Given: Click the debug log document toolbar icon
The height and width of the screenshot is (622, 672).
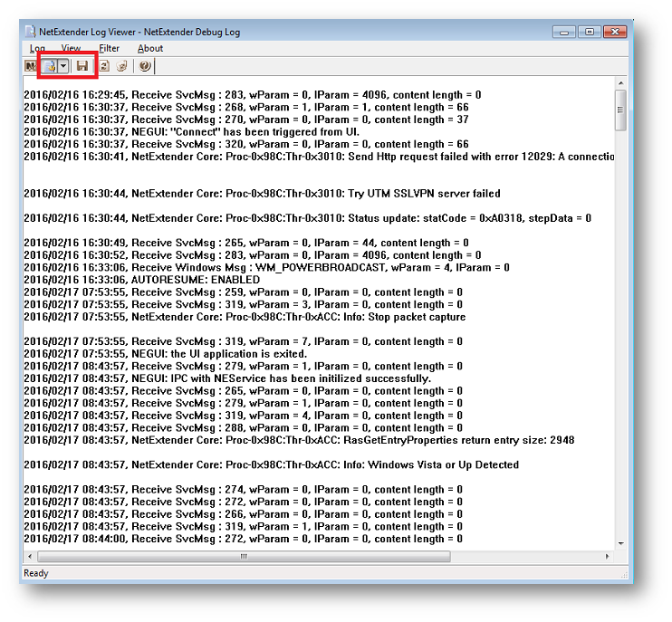Looking at the screenshot, I should click(50, 66).
